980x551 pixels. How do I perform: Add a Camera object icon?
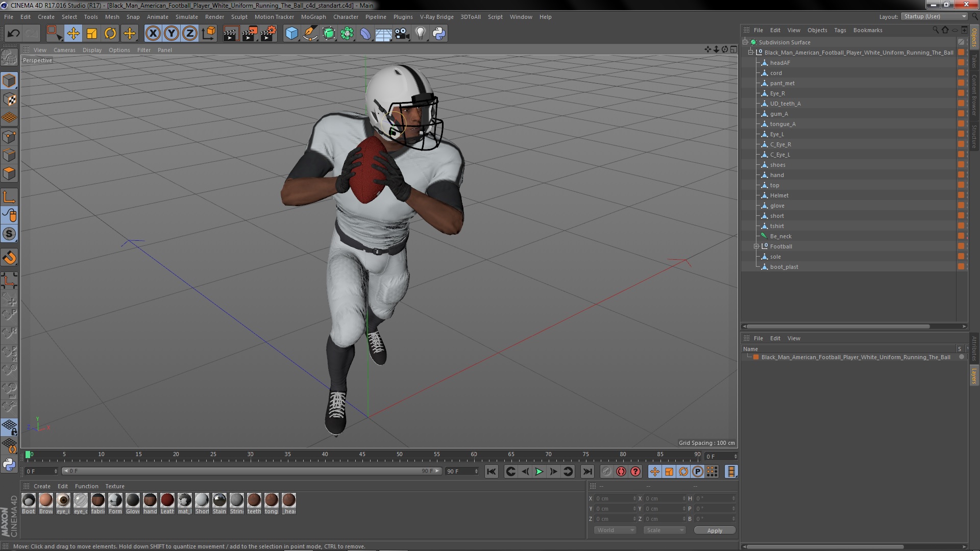point(402,34)
